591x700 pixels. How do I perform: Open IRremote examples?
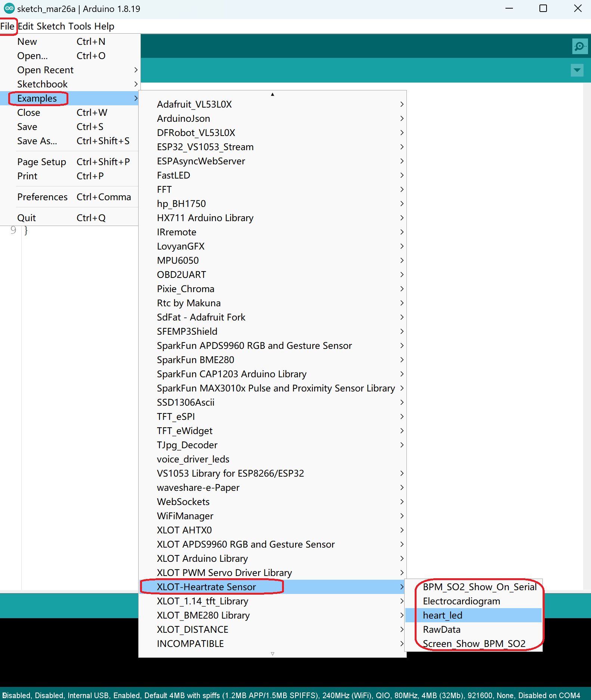tap(272, 232)
